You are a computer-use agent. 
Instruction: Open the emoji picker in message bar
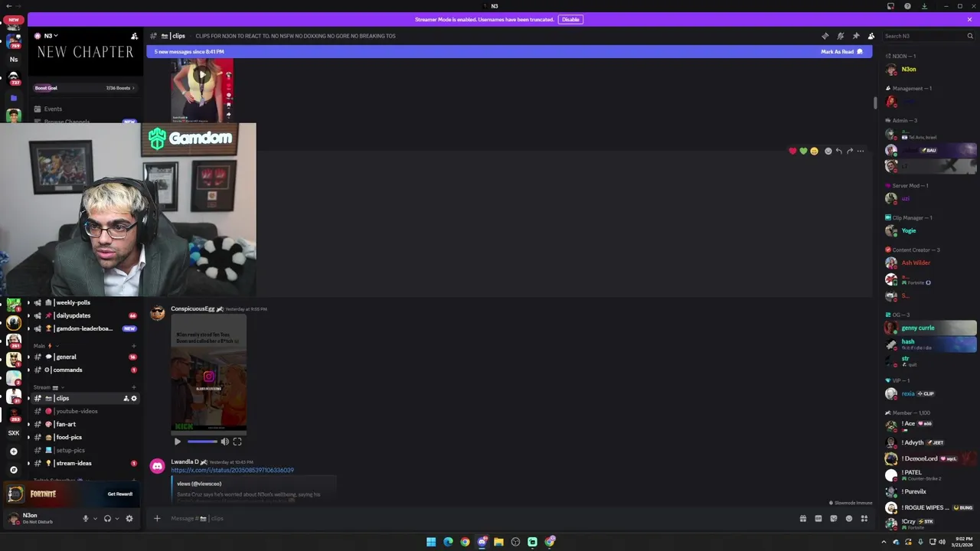click(848, 518)
